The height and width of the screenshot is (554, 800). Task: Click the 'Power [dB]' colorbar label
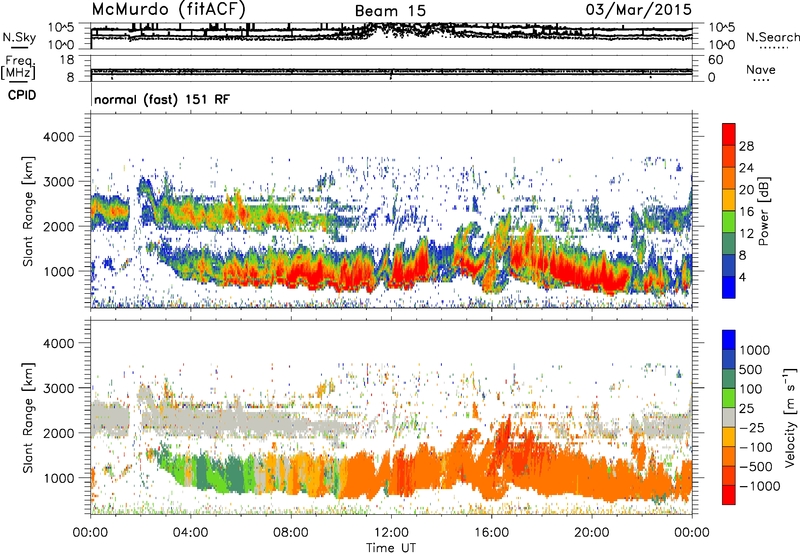tap(764, 211)
